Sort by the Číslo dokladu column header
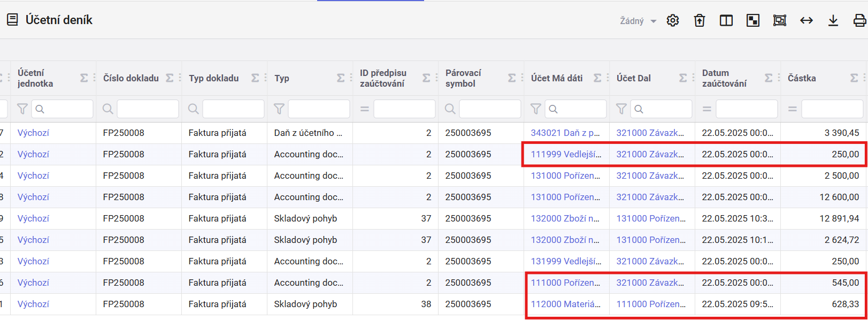 coord(131,78)
